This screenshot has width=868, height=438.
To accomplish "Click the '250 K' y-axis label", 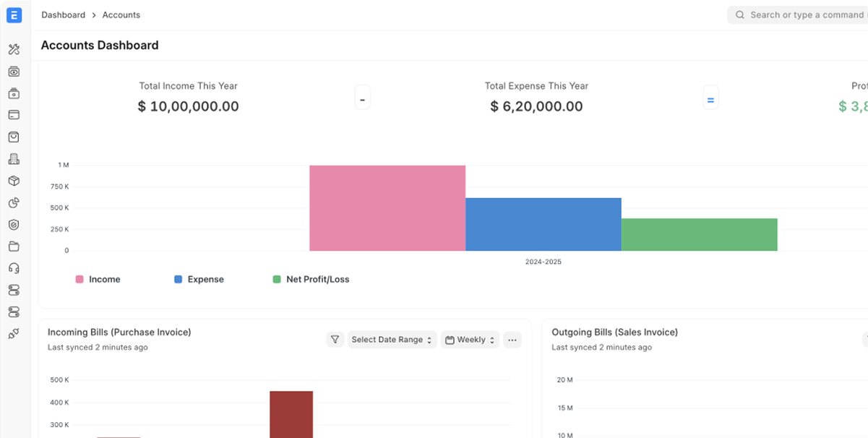I will pyautogui.click(x=59, y=229).
